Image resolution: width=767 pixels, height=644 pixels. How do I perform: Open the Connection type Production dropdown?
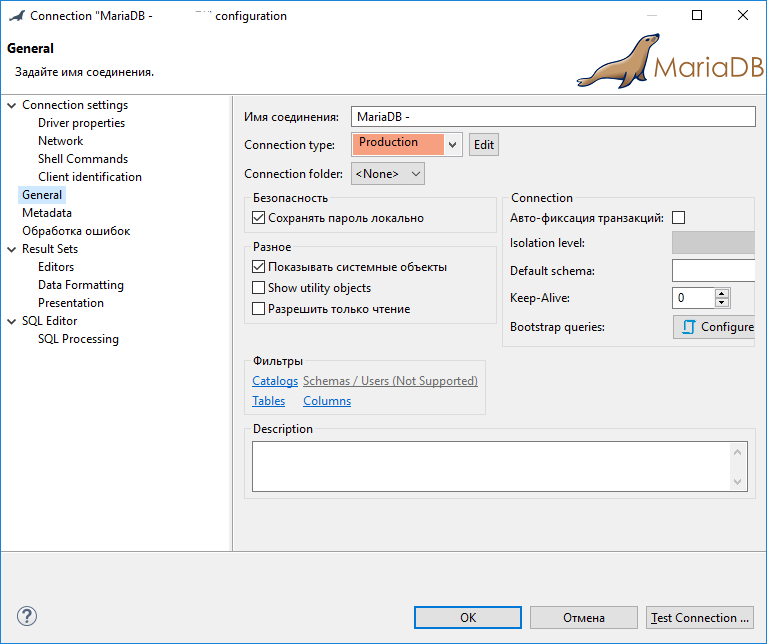pyautogui.click(x=452, y=145)
